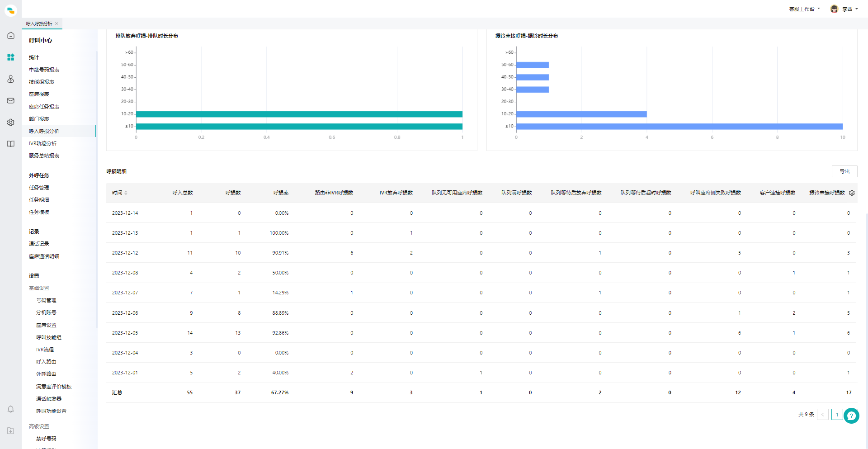868x449 pixels.
Task: Click the 67.27% summary rate cell
Action: point(280,392)
